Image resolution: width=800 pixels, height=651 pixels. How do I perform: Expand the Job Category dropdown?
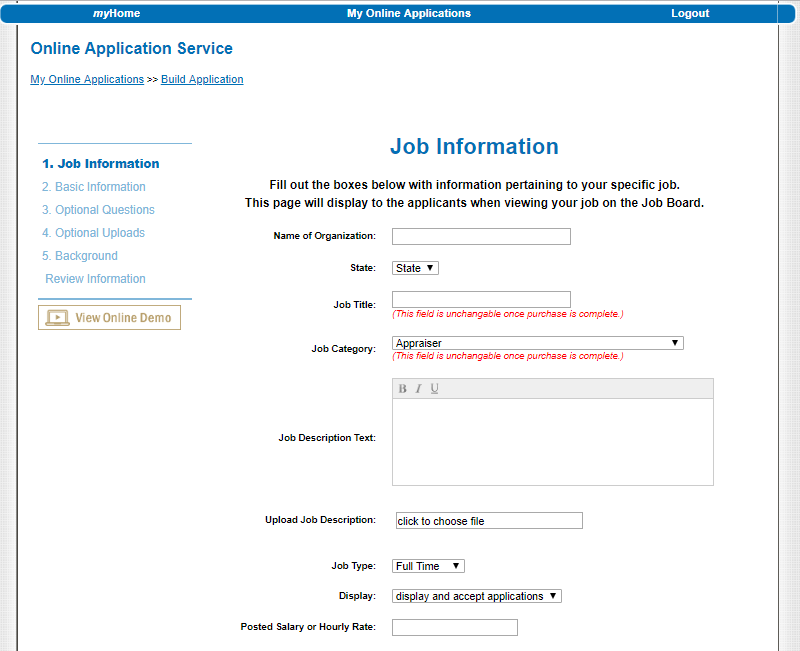(x=537, y=343)
